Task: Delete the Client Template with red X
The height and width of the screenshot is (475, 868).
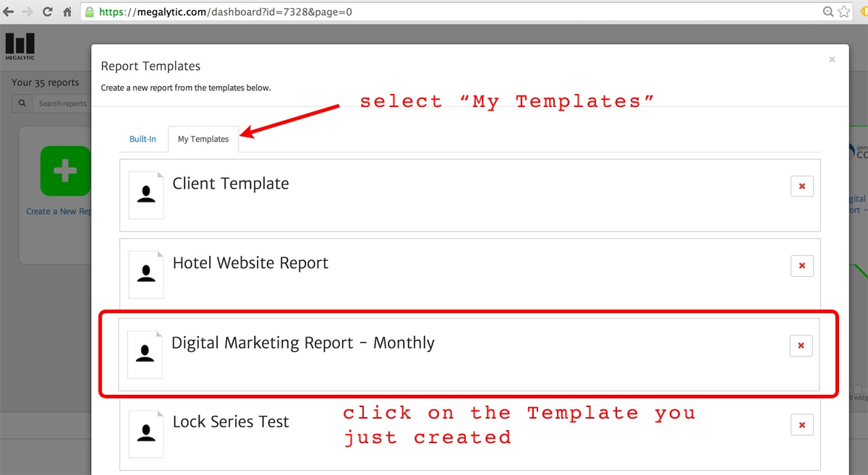Action: (801, 186)
